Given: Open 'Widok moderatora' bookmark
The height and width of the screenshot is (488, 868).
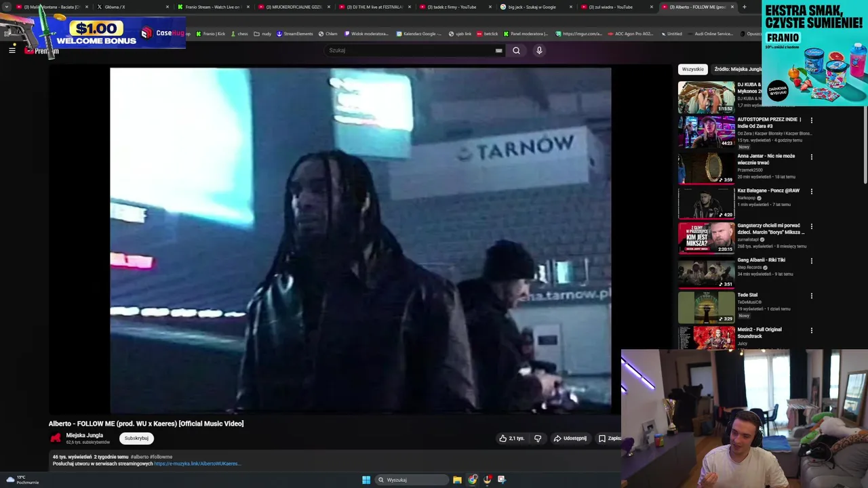Looking at the screenshot, I should pyautogui.click(x=367, y=33).
